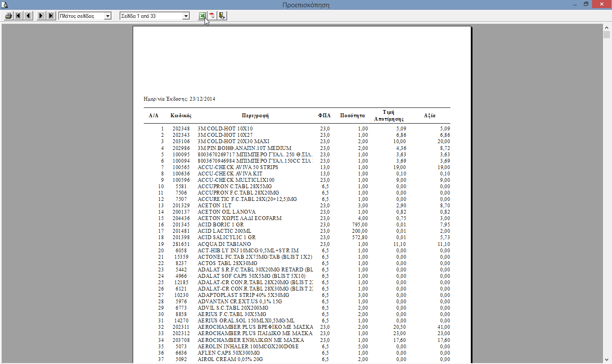Open the zoom dropdown 'Πλάτος σελίδας'
The width and height of the screenshot is (612, 364).
(x=108, y=16)
